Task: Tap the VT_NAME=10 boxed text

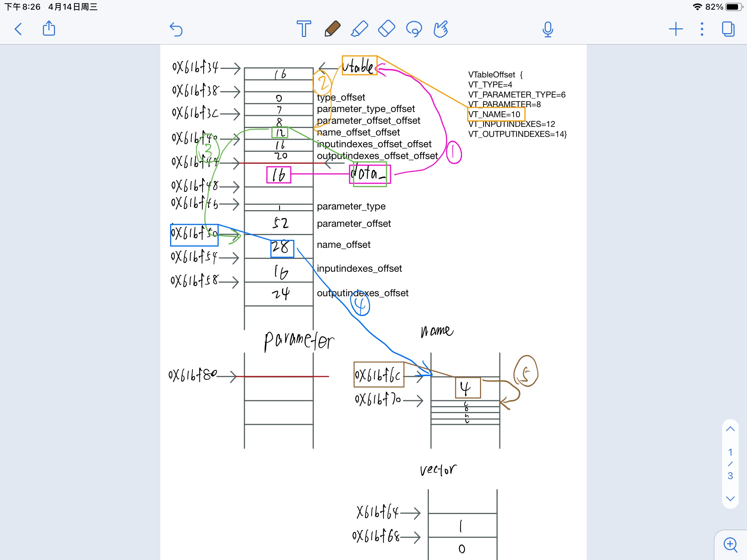Action: pos(497,114)
